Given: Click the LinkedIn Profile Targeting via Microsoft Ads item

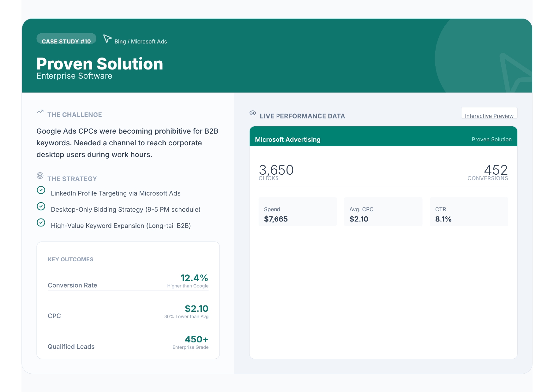Looking at the screenshot, I should tap(116, 193).
